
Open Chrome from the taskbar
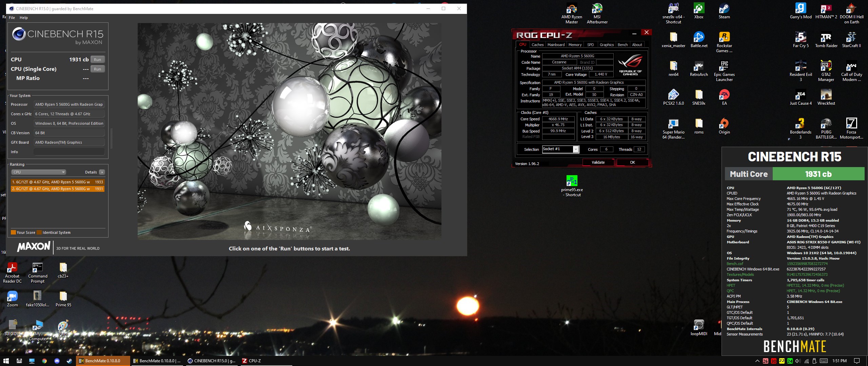pos(44,361)
